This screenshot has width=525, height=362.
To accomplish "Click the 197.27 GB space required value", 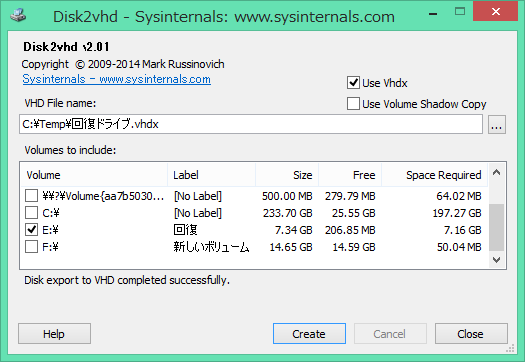I will [457, 213].
